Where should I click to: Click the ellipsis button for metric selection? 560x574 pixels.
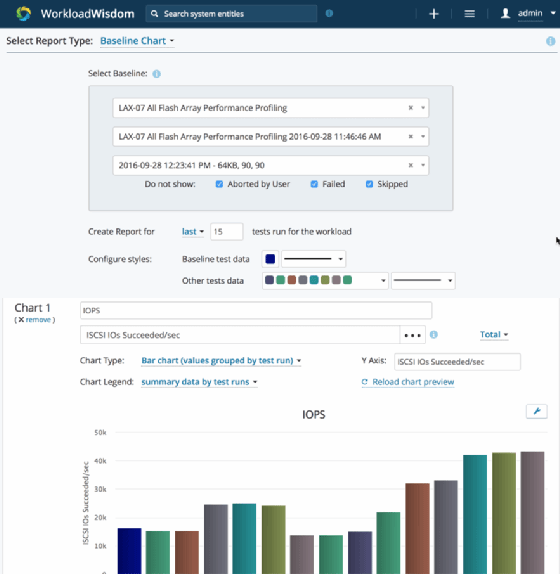click(412, 335)
